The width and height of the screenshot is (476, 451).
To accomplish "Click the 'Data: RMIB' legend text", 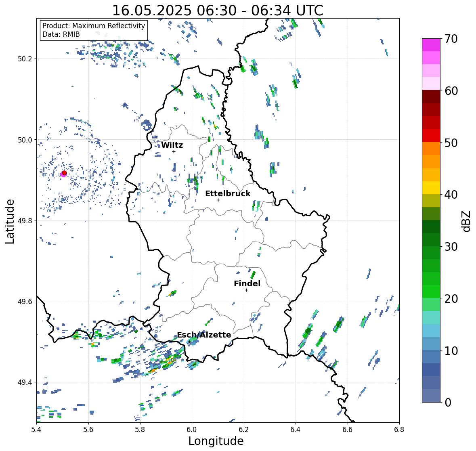I will point(61,34).
